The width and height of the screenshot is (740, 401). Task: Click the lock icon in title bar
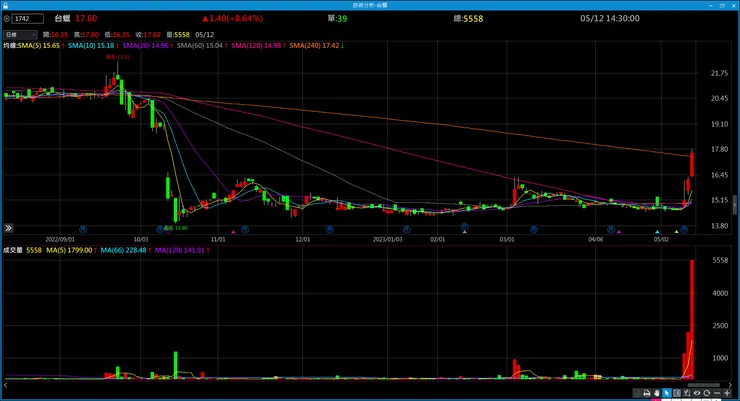pos(5,5)
